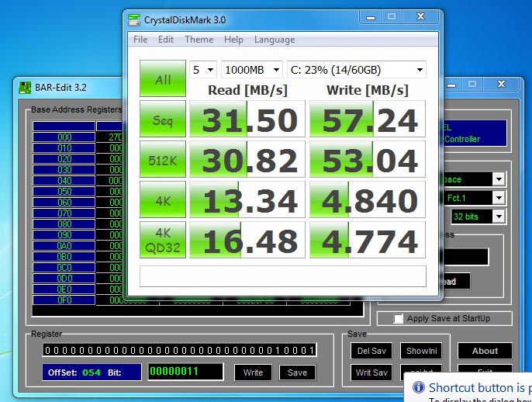
Task: Open the File menu
Action: pos(140,40)
